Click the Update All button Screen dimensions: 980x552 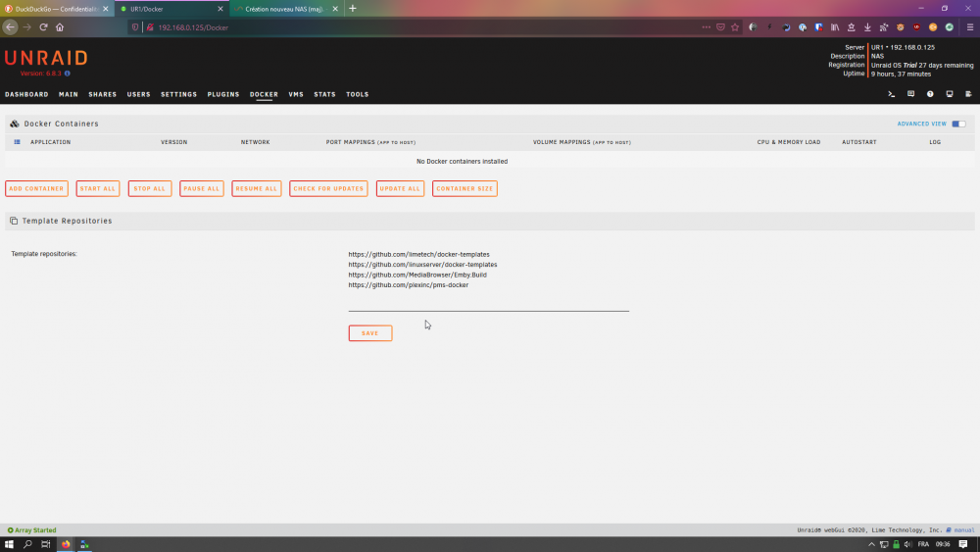pos(400,188)
